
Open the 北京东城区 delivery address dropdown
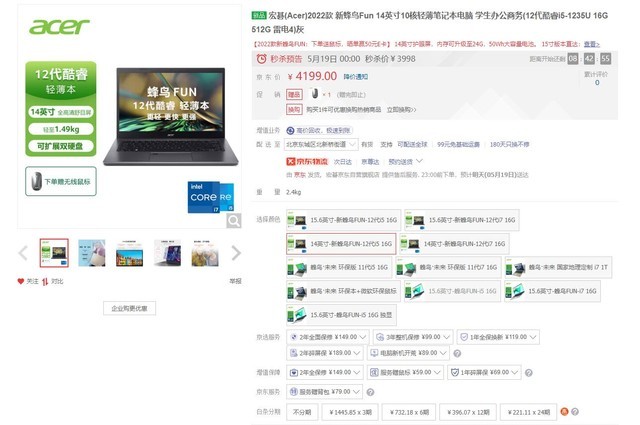coord(322,144)
